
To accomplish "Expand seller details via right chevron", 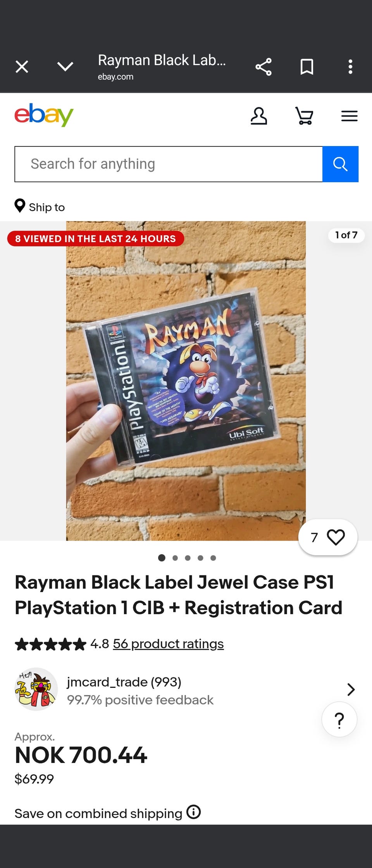I will tap(351, 689).
